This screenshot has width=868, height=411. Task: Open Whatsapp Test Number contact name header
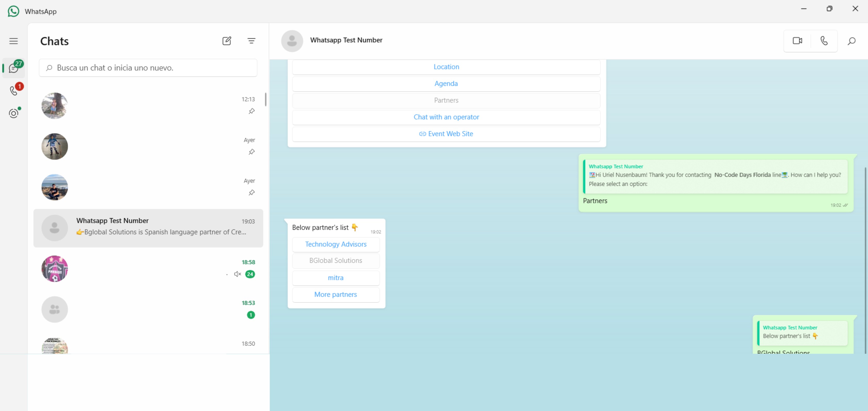point(346,40)
